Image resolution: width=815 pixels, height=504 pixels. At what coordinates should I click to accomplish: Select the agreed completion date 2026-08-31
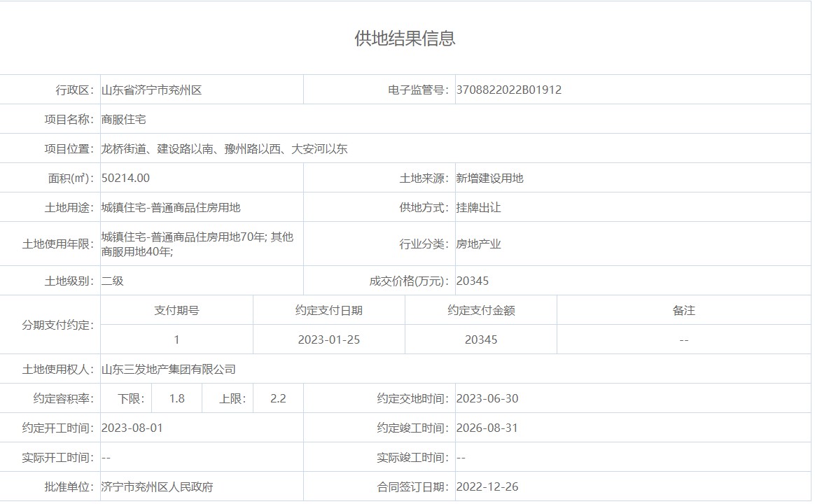point(487,428)
